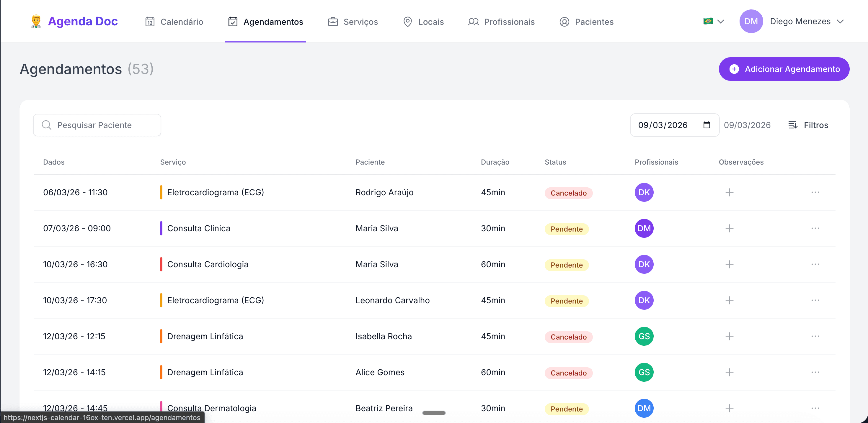
Task: Open the 09/03/2026 start date picker
Action: coord(663,125)
